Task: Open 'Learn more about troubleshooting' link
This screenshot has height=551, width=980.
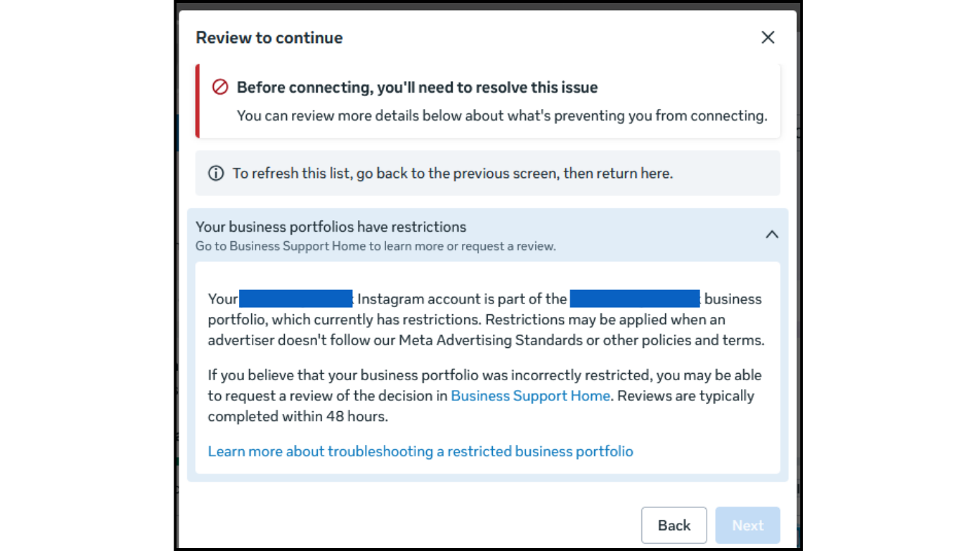Action: [420, 451]
